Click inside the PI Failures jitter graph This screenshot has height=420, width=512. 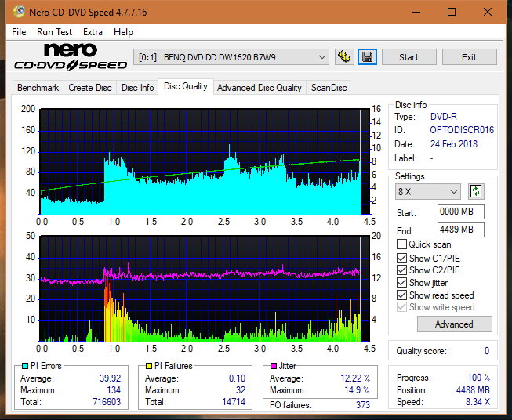pyautogui.click(x=205, y=288)
